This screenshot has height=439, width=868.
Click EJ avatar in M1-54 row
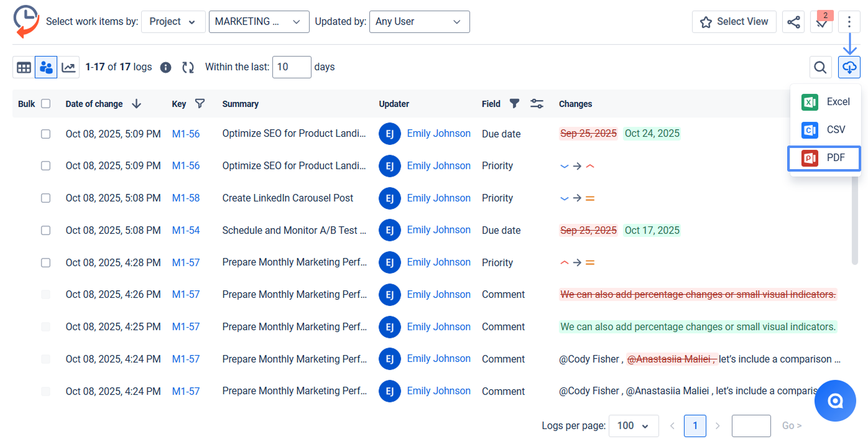tap(390, 230)
